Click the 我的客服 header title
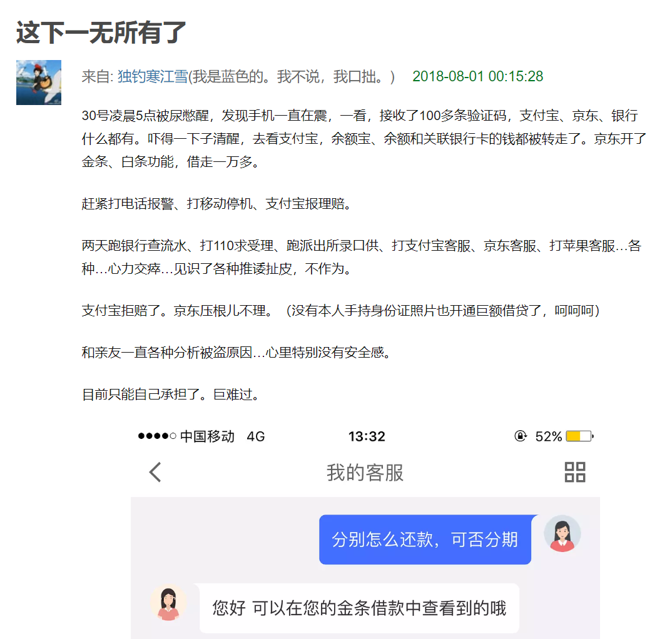 (x=365, y=473)
